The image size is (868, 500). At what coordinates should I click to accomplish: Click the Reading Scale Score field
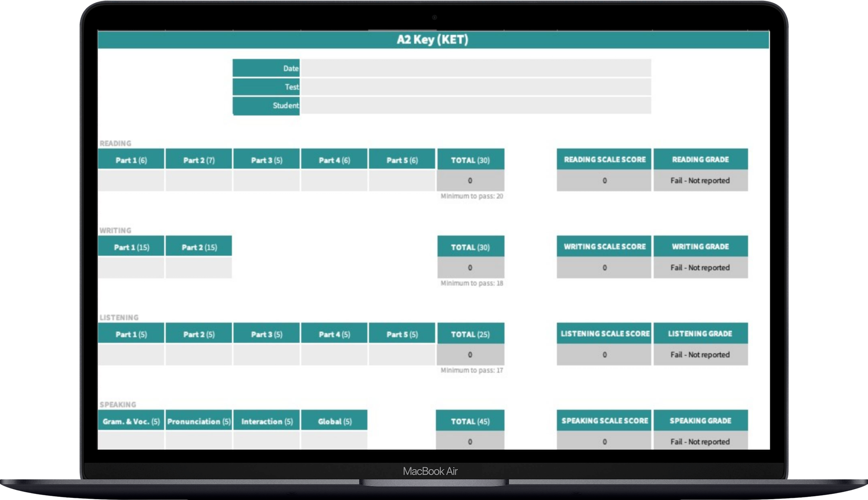[603, 179]
